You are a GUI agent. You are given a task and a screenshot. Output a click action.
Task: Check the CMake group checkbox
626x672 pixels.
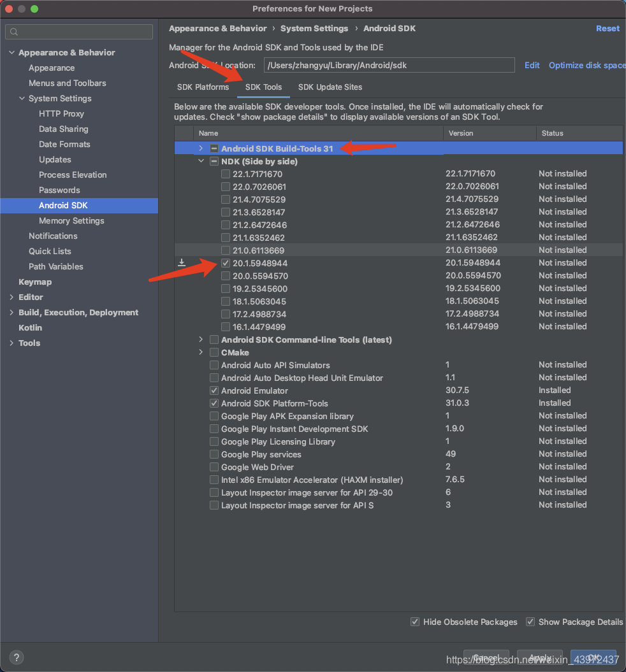pyautogui.click(x=214, y=352)
